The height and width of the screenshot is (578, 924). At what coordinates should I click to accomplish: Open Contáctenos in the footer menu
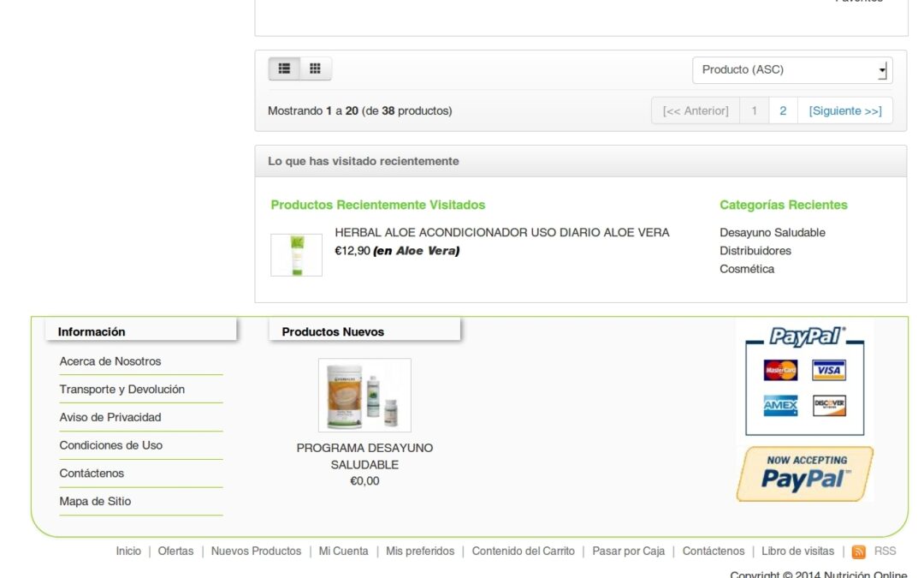coord(713,551)
